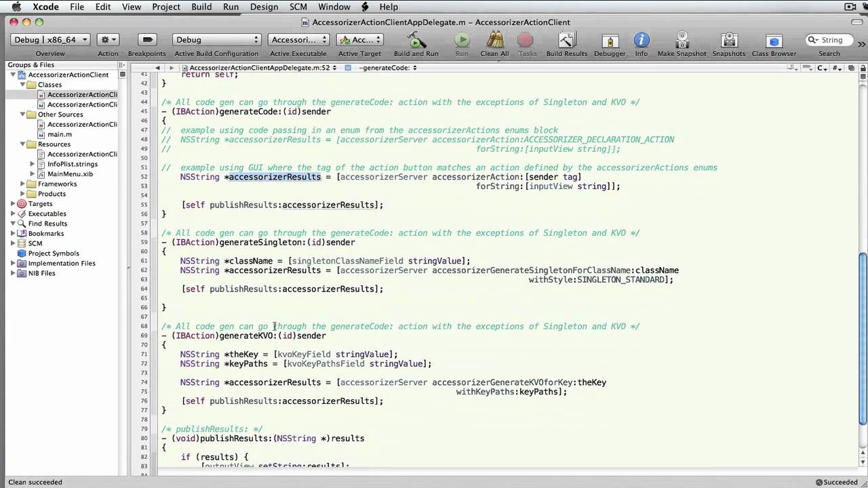Image resolution: width=868 pixels, height=488 pixels.
Task: Expand the Frameworks folder
Action: [x=22, y=184]
